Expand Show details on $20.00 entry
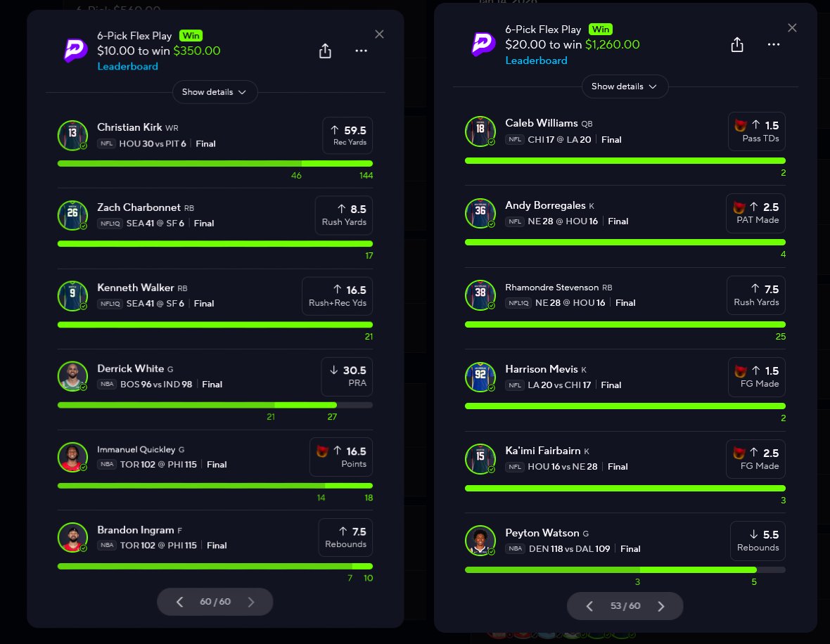This screenshot has height=644, width=830. pos(625,86)
